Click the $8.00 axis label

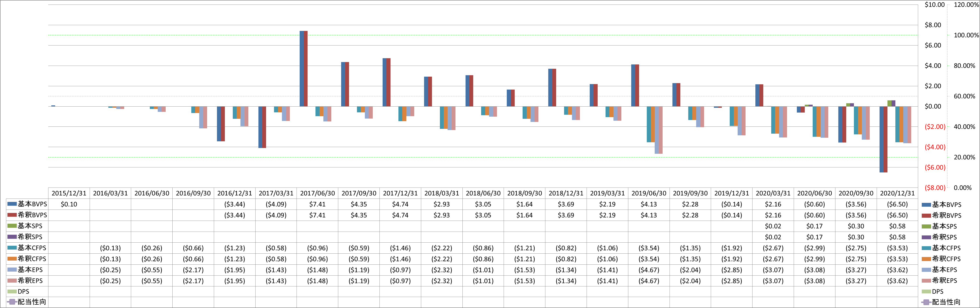[x=933, y=25]
